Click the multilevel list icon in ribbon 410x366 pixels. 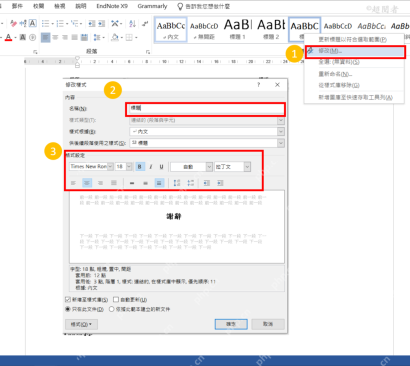point(75,23)
